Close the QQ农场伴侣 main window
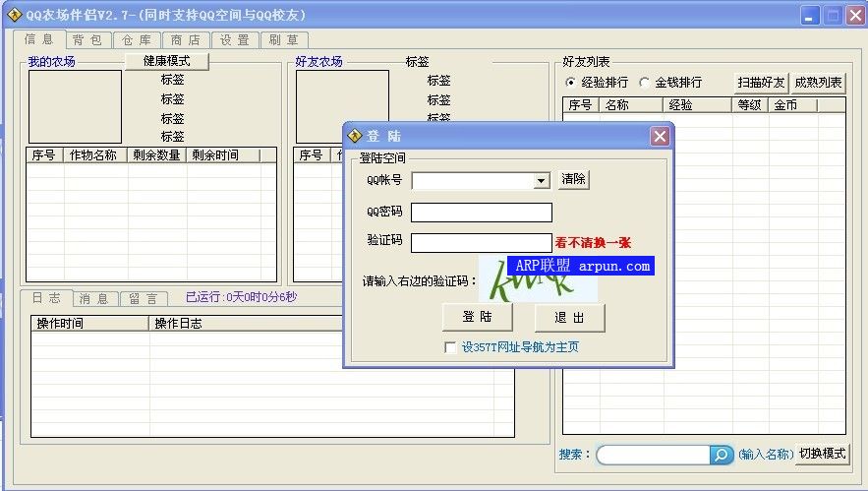The image size is (868, 491). 855,15
